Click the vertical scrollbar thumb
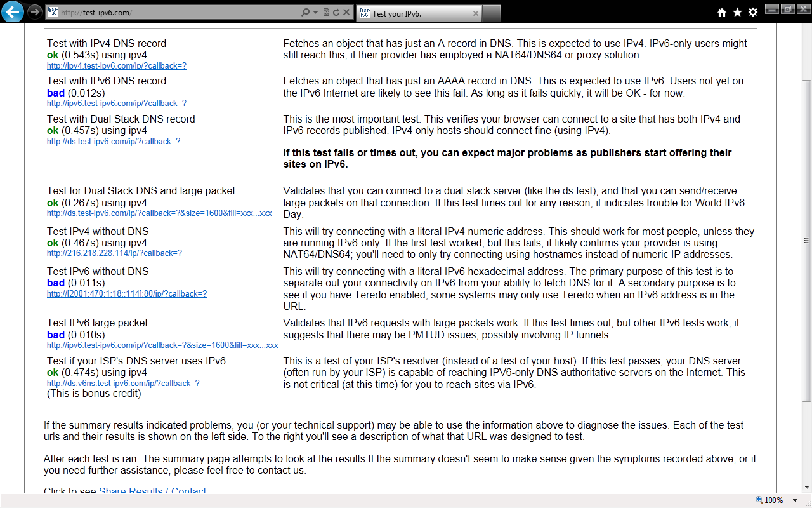Image resolution: width=812 pixels, height=508 pixels. (x=806, y=241)
